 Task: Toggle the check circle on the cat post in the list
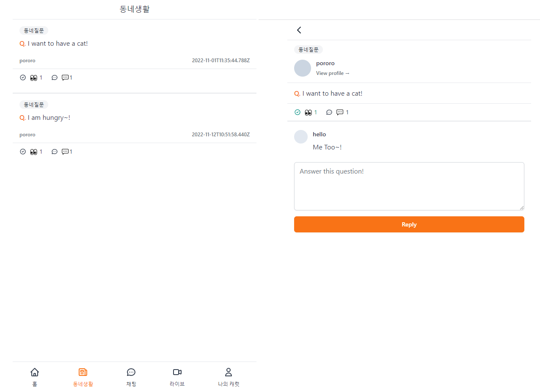23,77
